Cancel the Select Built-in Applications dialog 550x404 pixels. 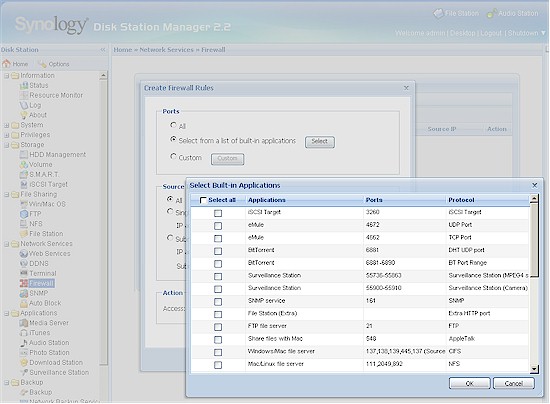click(514, 383)
